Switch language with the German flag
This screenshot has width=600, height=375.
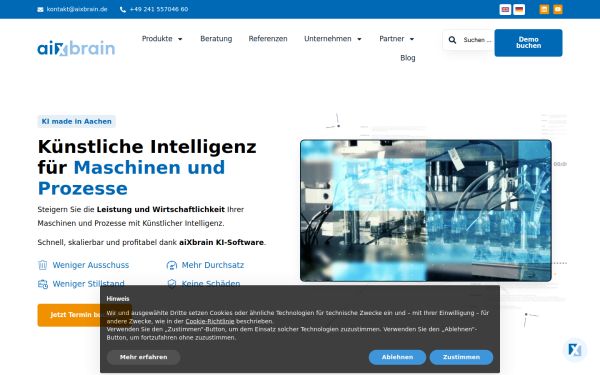coord(519,9)
